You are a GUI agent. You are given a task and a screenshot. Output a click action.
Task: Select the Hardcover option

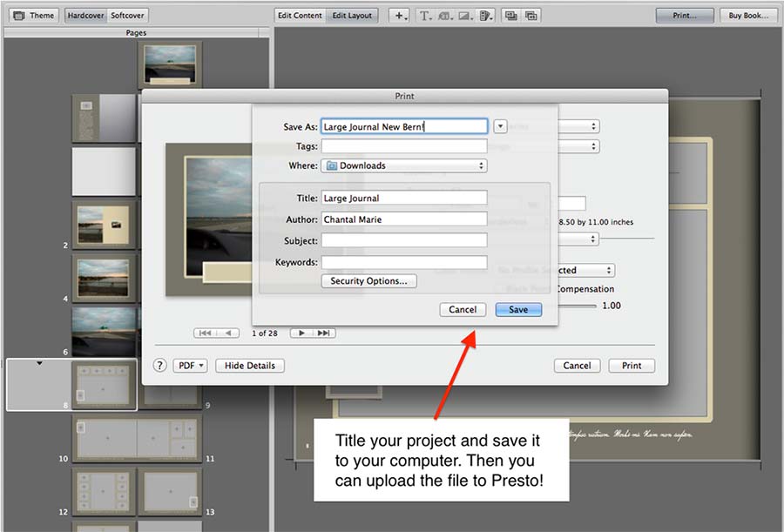pos(85,16)
